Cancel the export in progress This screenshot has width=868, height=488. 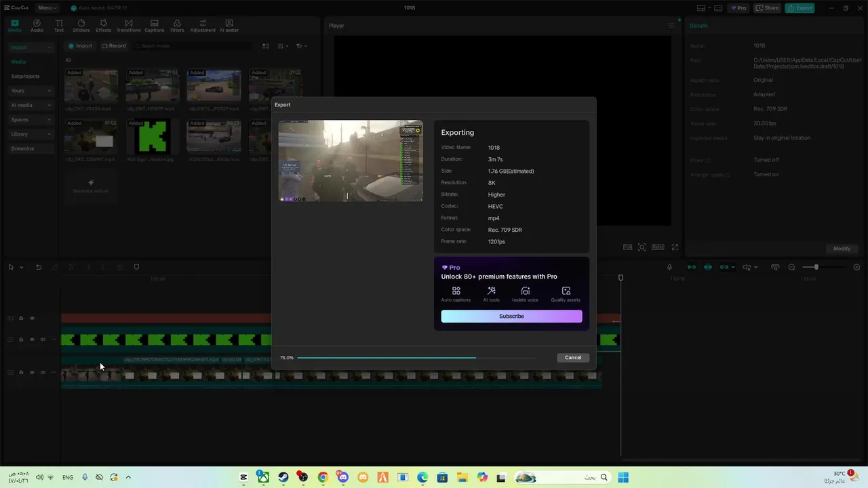coord(573,357)
